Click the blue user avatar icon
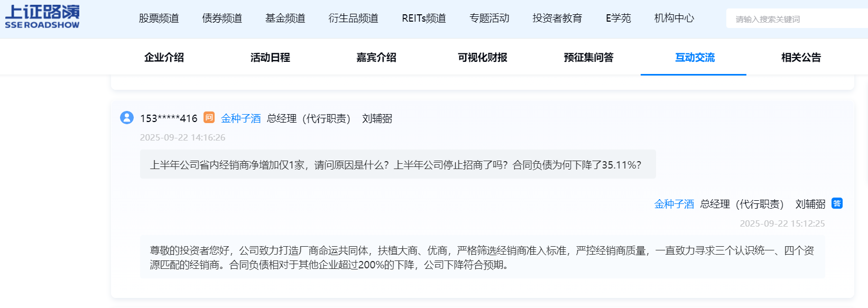 tap(127, 117)
